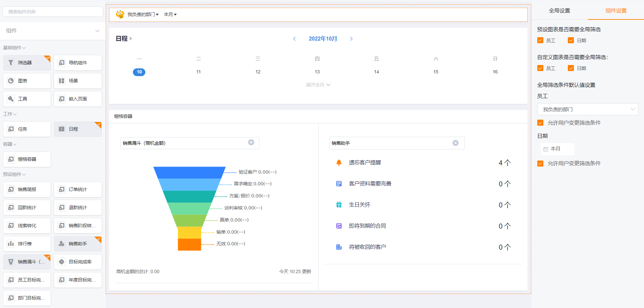Collapse the 预设组件 section
Viewport: 644px width, 308px height.
tap(14, 174)
